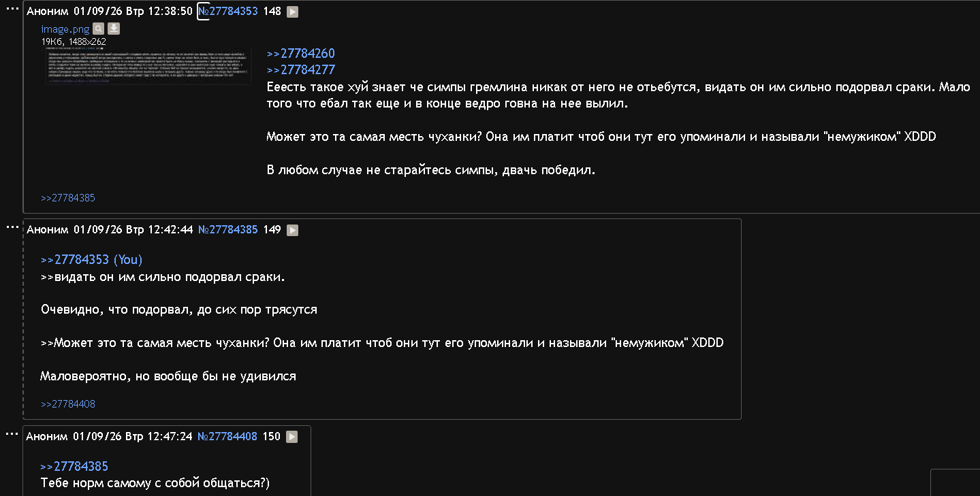Click the small box at bottom-right corner
The width and height of the screenshot is (980, 496).
click(955, 482)
